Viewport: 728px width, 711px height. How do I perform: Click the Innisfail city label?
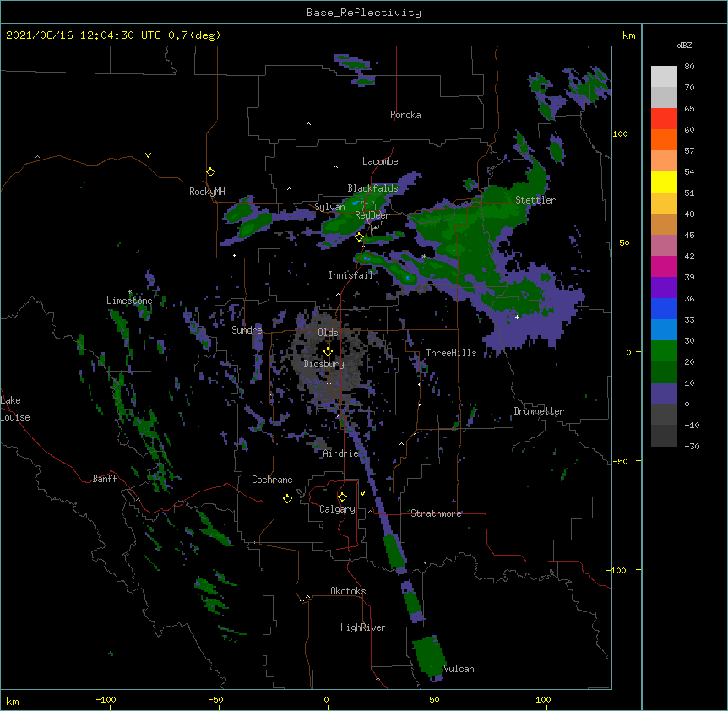point(350,275)
